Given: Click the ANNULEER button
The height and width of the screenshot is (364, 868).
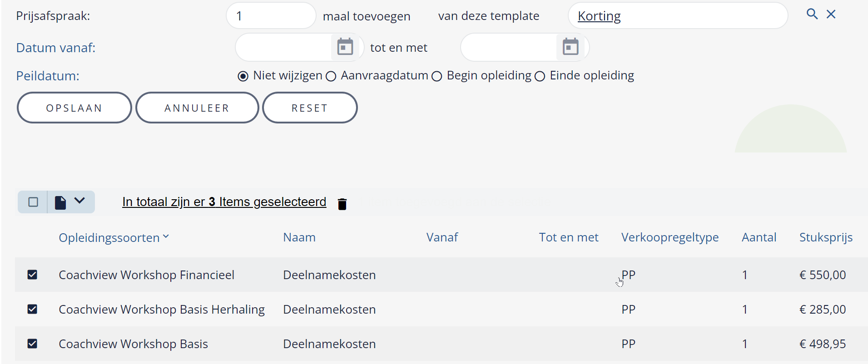Looking at the screenshot, I should [197, 108].
